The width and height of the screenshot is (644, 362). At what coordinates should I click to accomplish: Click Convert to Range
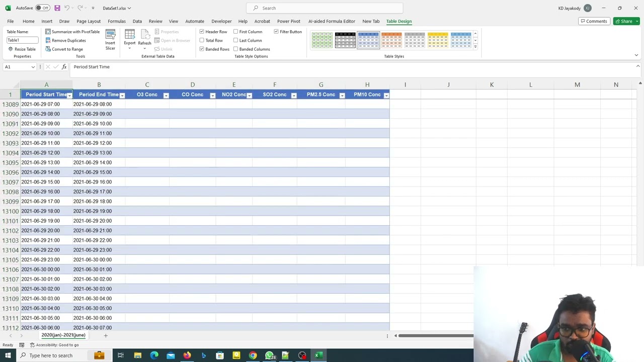[64, 49]
